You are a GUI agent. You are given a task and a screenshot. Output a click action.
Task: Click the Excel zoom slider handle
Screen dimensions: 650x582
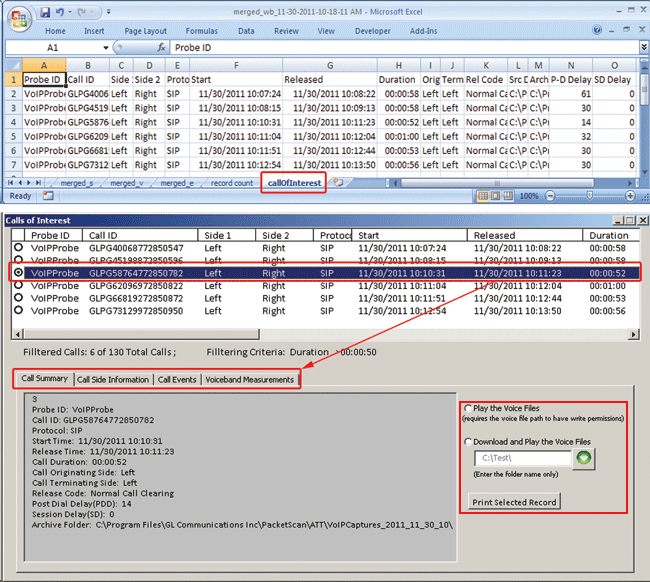(x=589, y=196)
